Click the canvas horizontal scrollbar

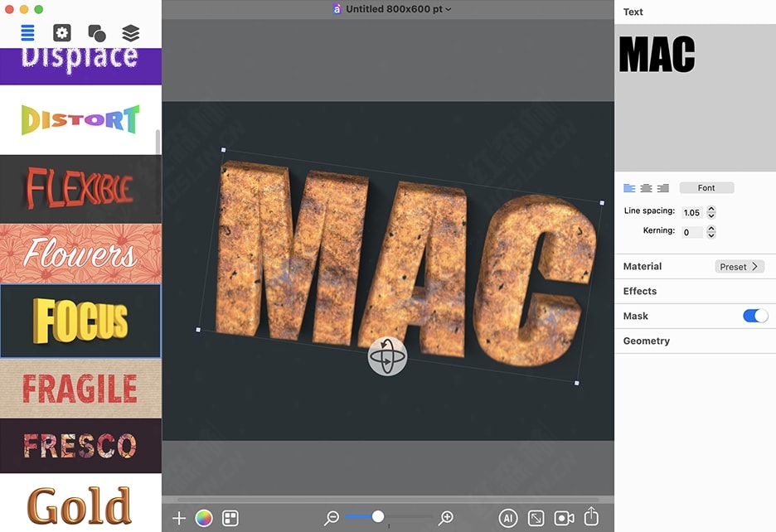pyautogui.click(x=387, y=500)
